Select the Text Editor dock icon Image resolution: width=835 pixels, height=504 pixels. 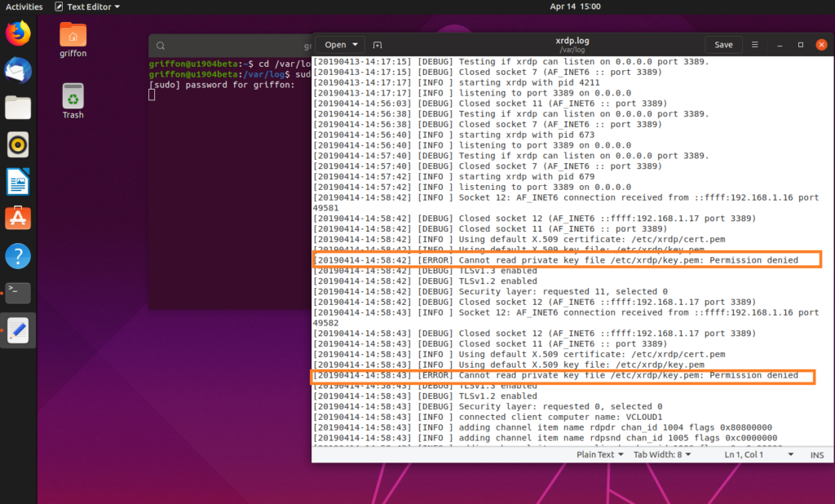coord(18,330)
